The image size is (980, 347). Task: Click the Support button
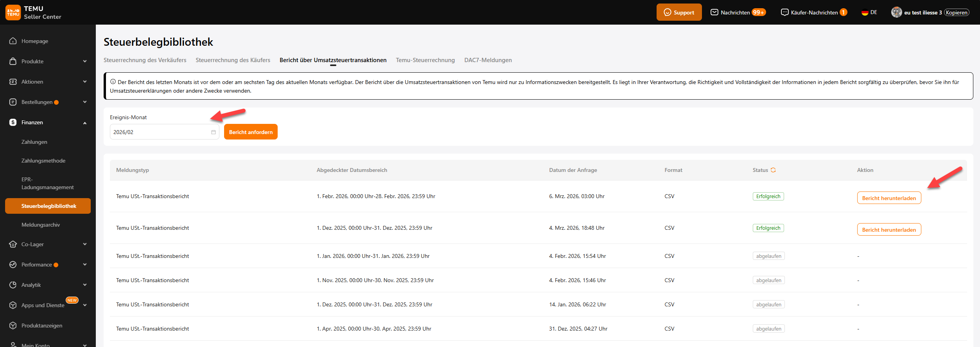tap(679, 12)
